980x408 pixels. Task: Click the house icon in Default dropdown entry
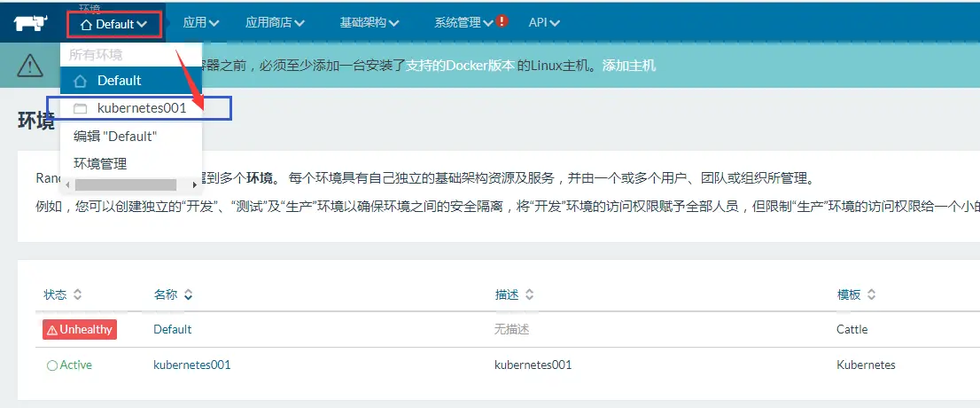80,81
